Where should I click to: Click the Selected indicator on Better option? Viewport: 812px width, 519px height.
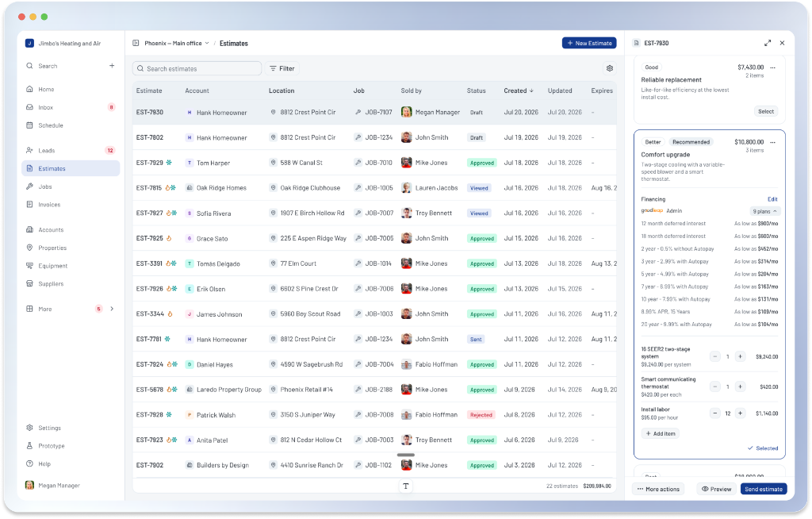point(763,448)
